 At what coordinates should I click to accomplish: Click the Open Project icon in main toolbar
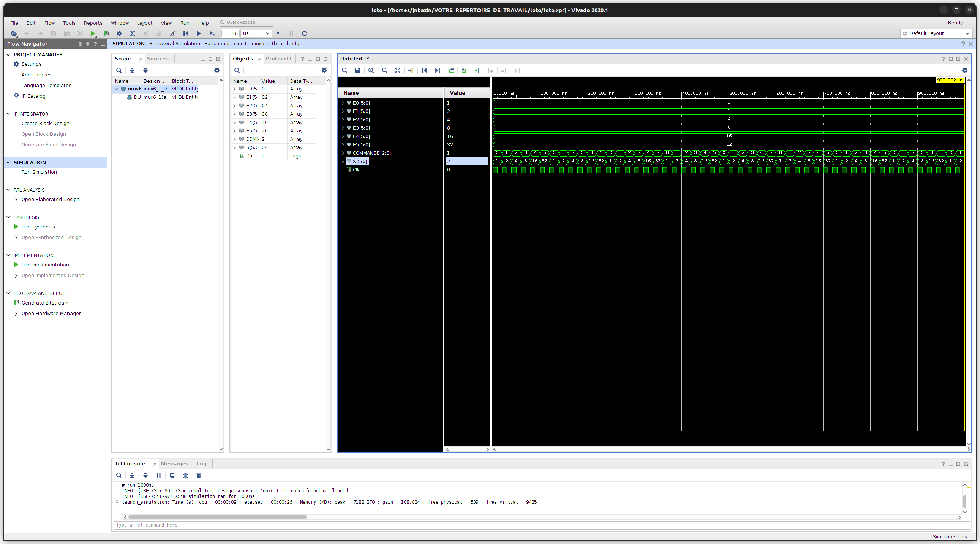pyautogui.click(x=14, y=33)
